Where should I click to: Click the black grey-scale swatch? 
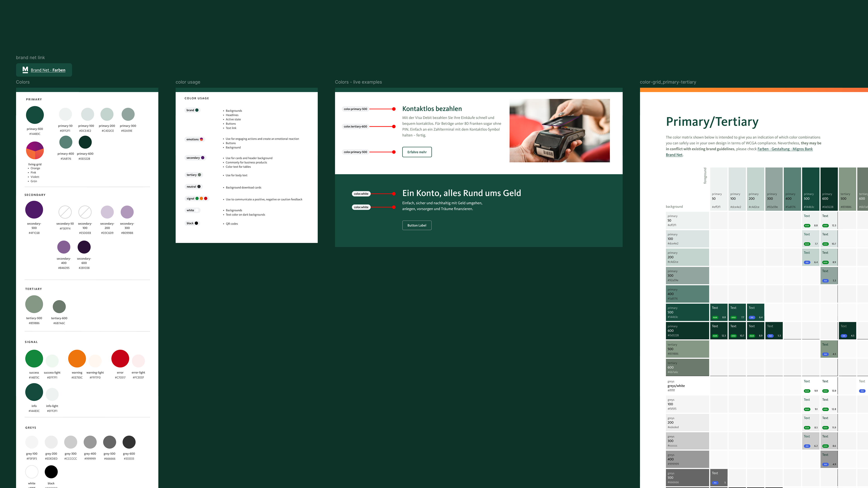click(51, 472)
